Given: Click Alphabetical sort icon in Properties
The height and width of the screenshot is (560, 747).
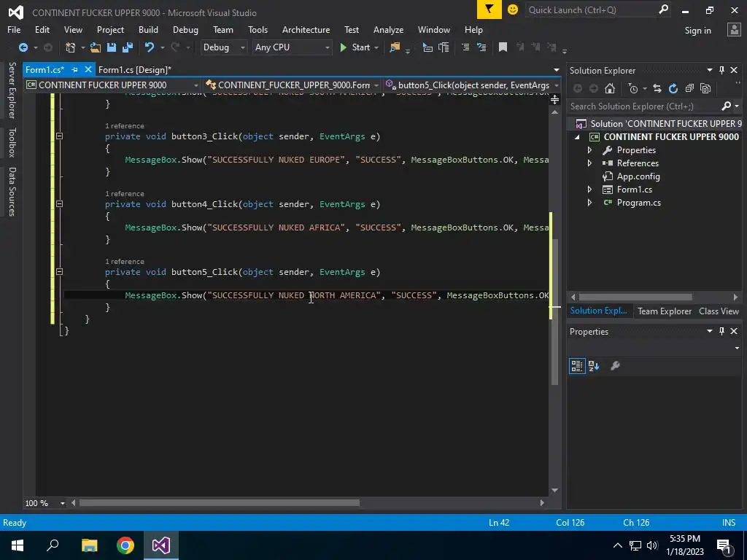Looking at the screenshot, I should pyautogui.click(x=594, y=366).
